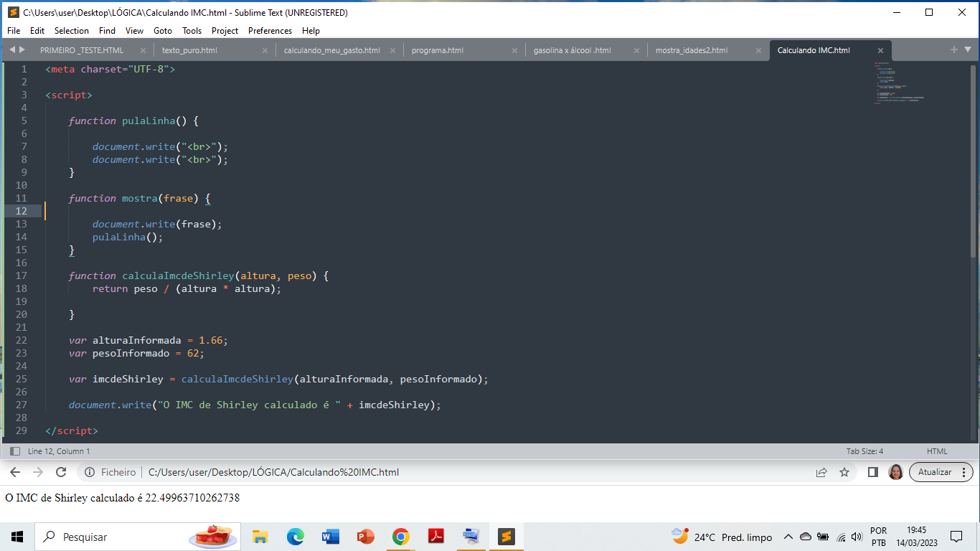Open PowerPoint from taskbar
980x551 pixels.
[365, 537]
